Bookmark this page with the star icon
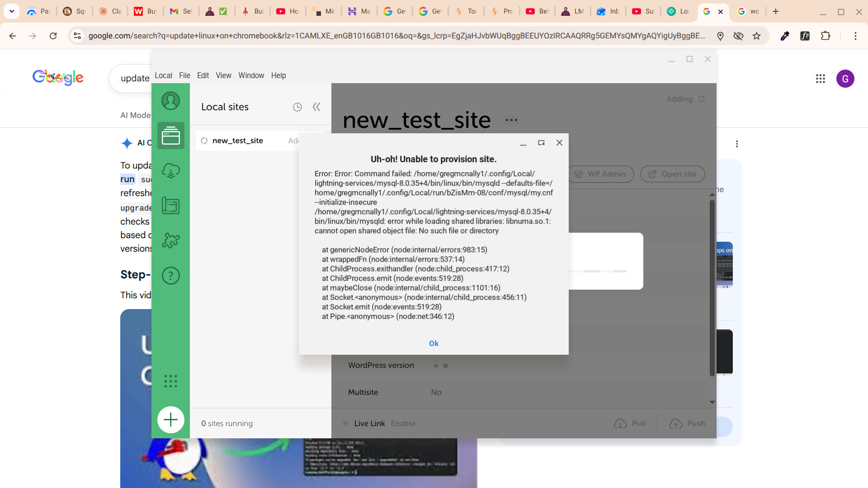This screenshot has height=488, width=868. click(x=756, y=36)
